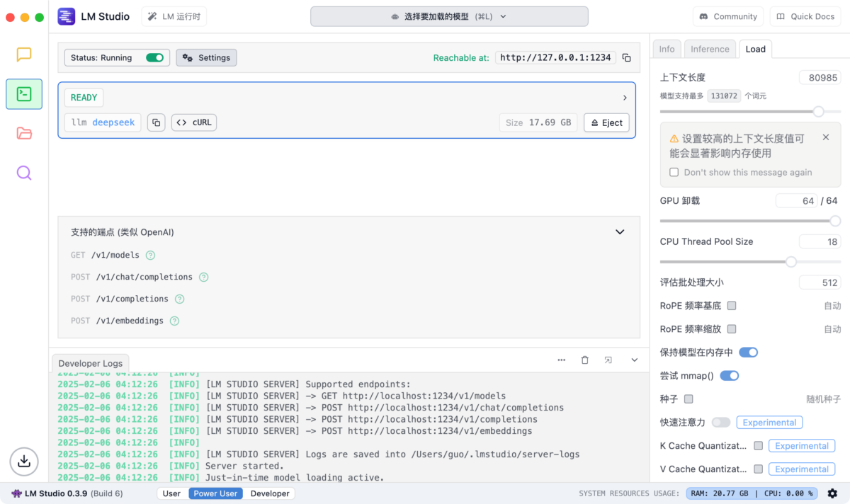Toggle the Status: Running server switch
The width and height of the screenshot is (850, 504).
pos(154,58)
